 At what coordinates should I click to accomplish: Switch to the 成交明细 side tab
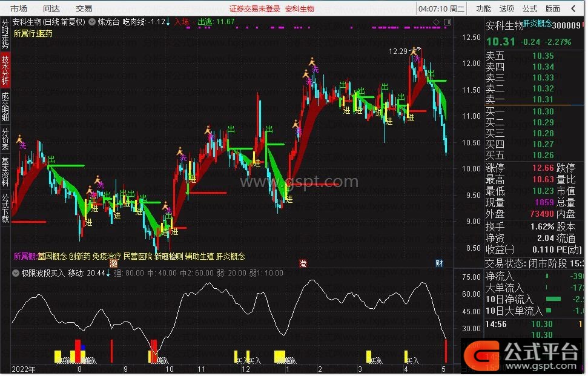5,107
